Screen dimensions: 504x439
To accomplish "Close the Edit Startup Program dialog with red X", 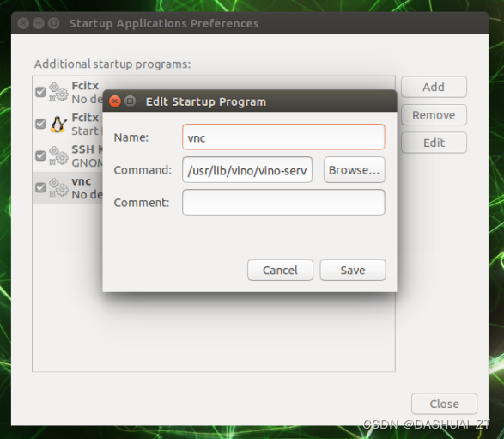I will coord(115,101).
